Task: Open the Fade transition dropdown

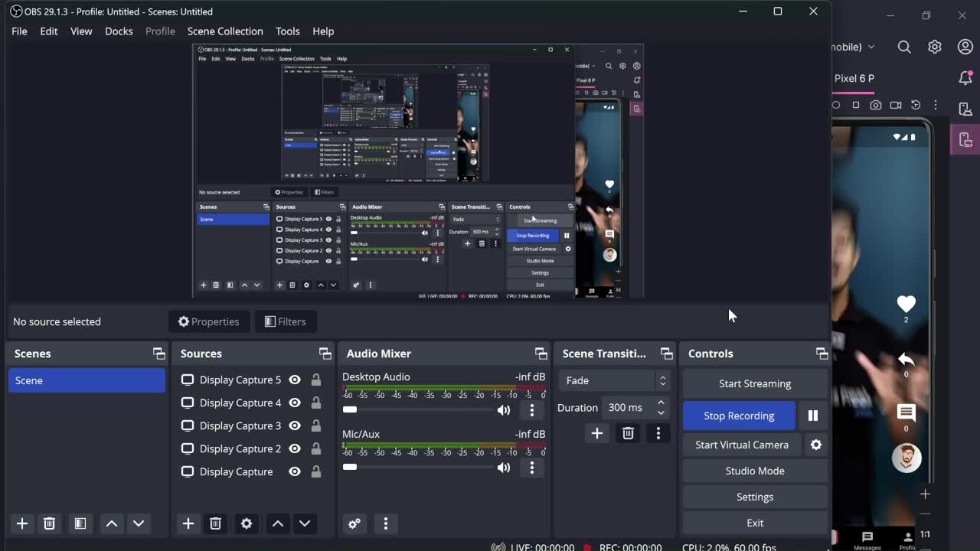Action: click(x=615, y=380)
